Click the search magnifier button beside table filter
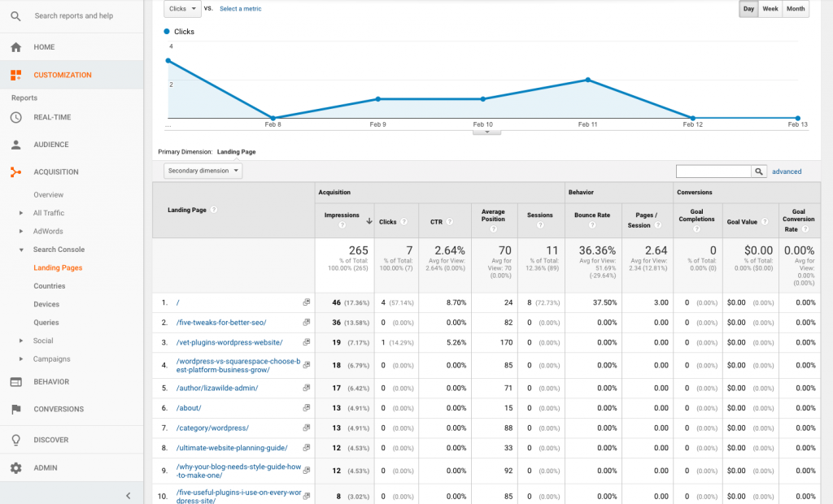The height and width of the screenshot is (504, 833). coord(759,172)
